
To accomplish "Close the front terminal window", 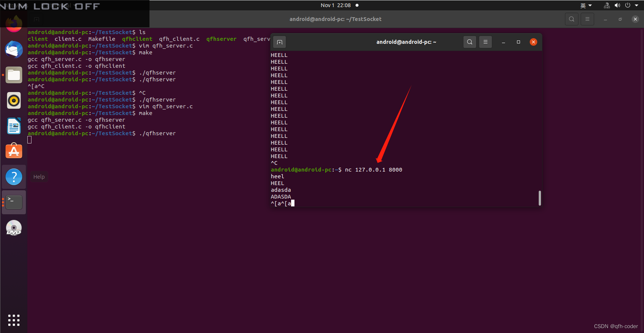I will [533, 42].
